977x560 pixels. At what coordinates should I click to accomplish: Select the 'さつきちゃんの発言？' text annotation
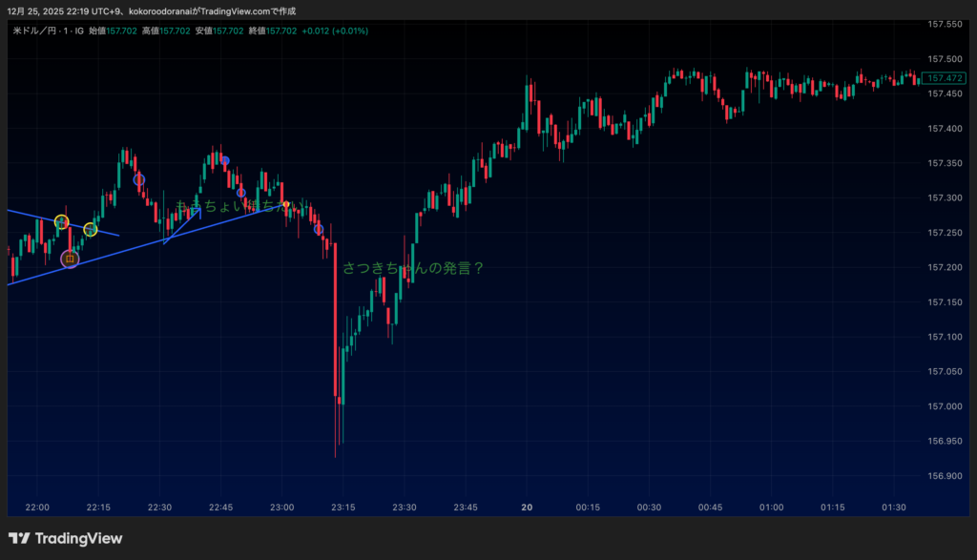[413, 268]
